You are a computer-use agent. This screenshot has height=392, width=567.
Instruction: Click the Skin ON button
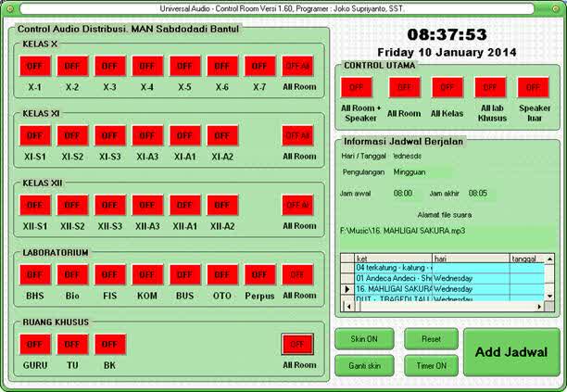point(364,339)
